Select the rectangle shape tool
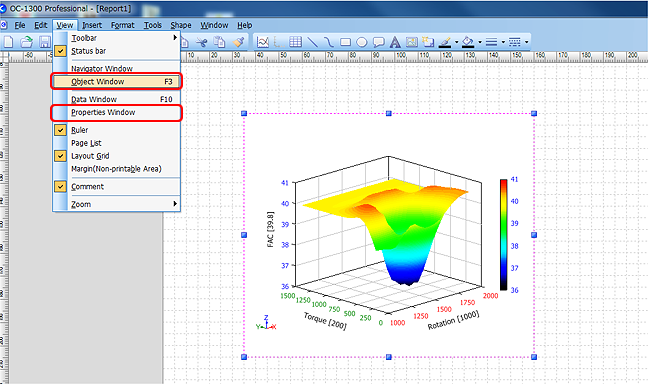The image size is (648, 384). pos(345,42)
